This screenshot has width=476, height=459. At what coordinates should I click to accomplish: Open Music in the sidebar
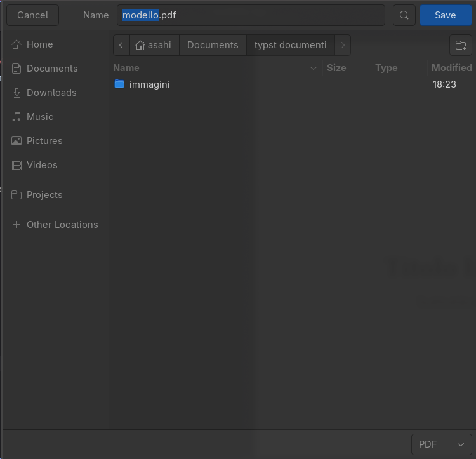click(56, 117)
